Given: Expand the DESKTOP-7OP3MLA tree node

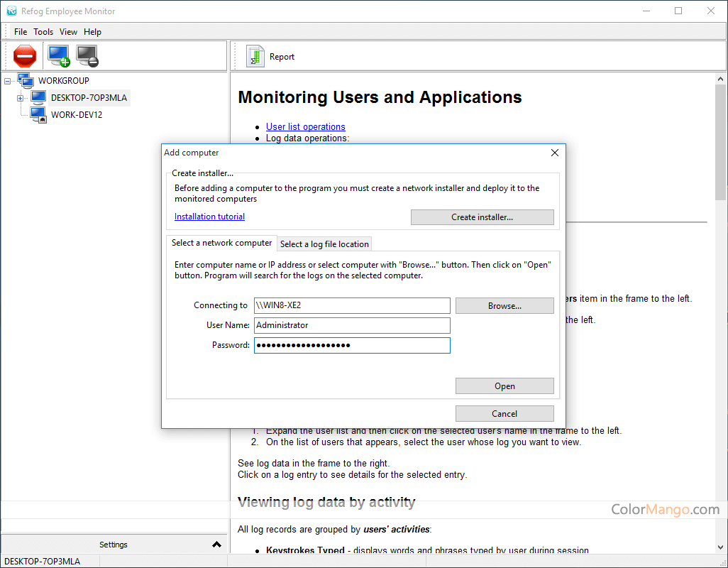Looking at the screenshot, I should [x=21, y=98].
